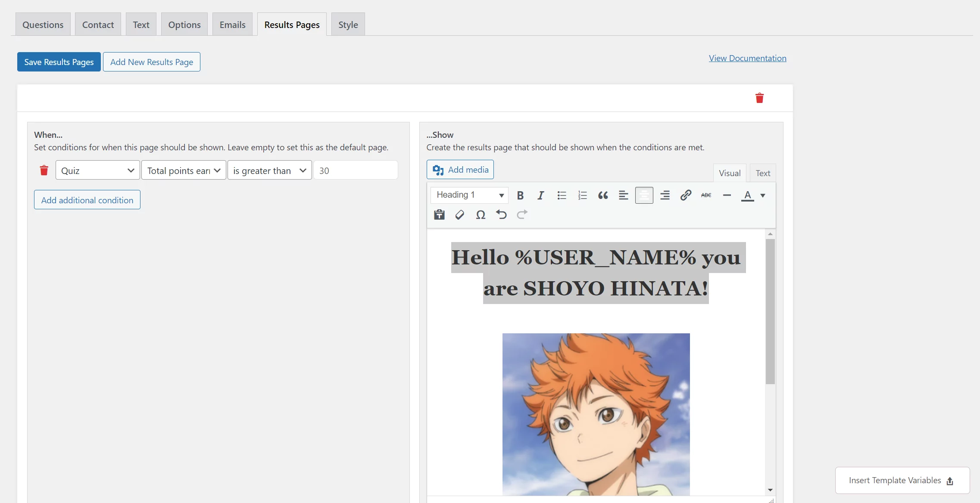980x503 pixels.
Task: Switch editor to Text mode
Action: 763,173
